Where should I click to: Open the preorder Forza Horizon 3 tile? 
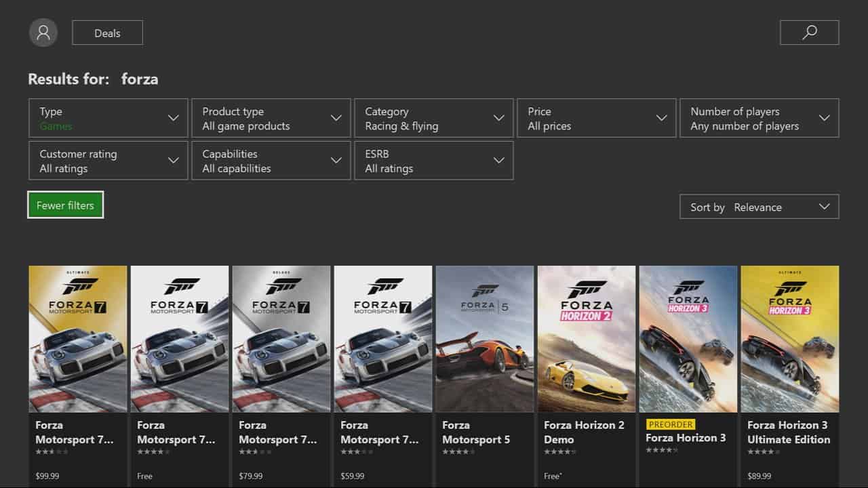pos(688,339)
